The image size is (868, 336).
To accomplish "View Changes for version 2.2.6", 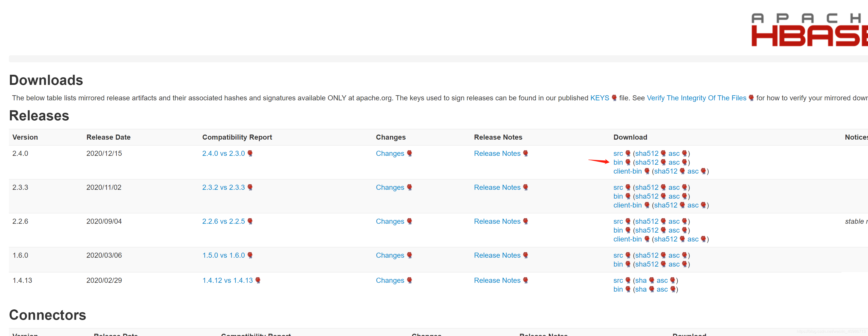I will coord(390,221).
